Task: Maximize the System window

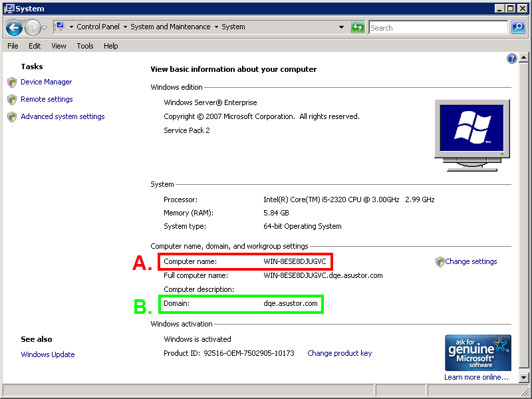Action: pyautogui.click(x=511, y=9)
